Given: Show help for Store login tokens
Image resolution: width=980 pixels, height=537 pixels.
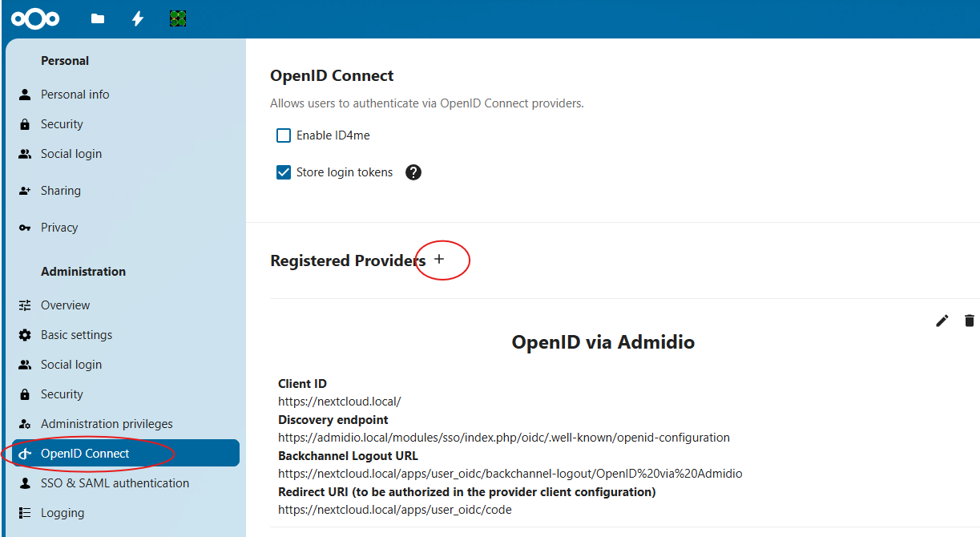Looking at the screenshot, I should [413, 172].
